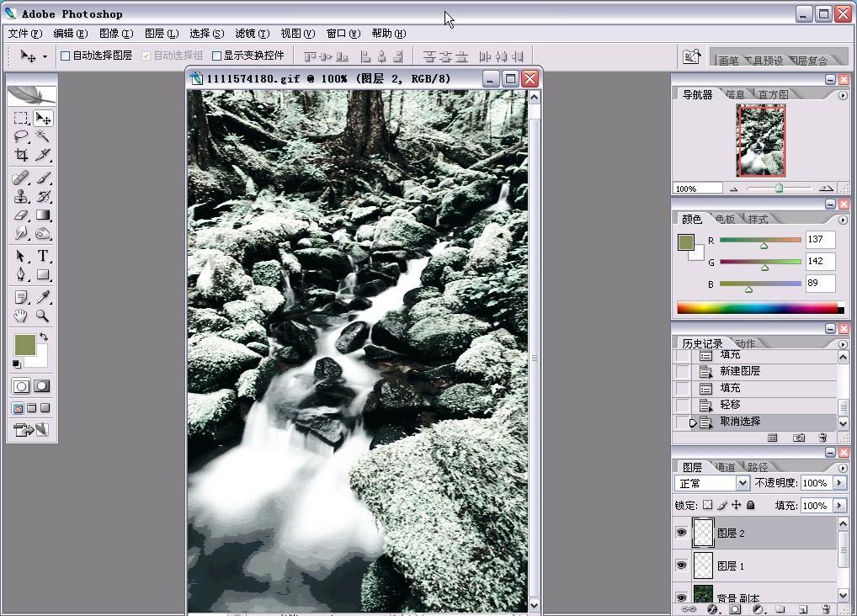Open the 文件 menu
Viewport: 857px width, 616px height.
tap(25, 34)
